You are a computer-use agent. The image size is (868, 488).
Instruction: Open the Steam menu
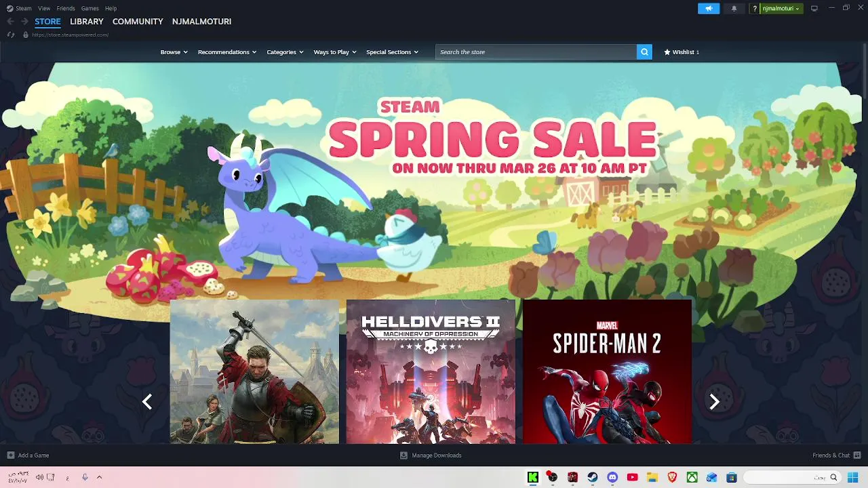24,8
